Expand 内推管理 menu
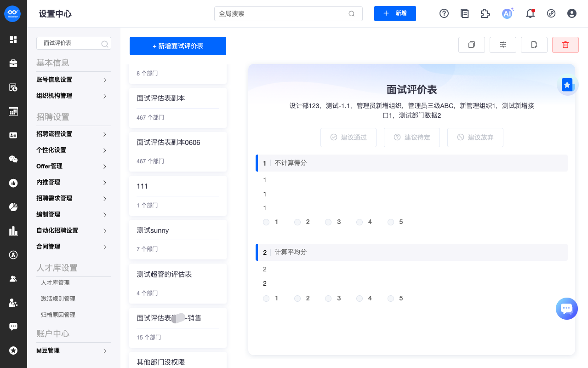Screen dimensions: 588x368 [x=74, y=182]
